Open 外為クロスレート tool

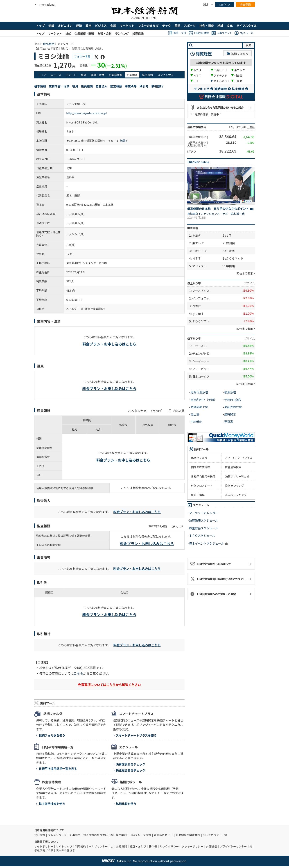coord(202,486)
